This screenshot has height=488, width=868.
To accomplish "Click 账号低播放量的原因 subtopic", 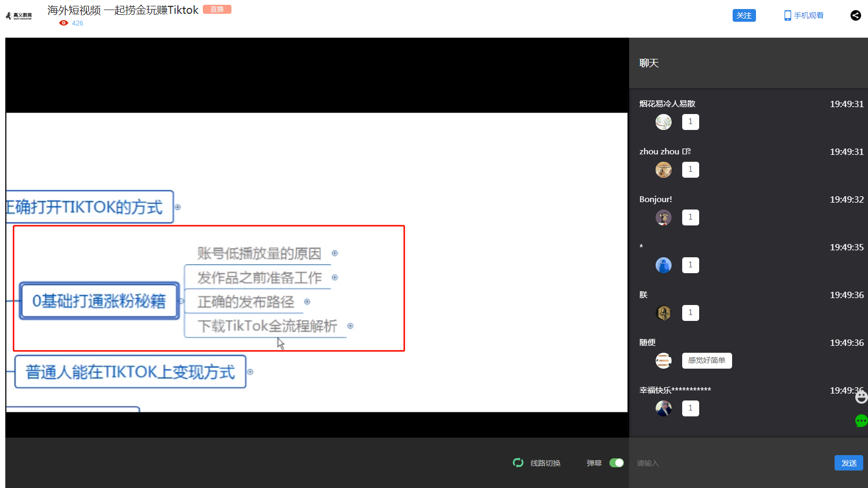I will click(x=259, y=254).
